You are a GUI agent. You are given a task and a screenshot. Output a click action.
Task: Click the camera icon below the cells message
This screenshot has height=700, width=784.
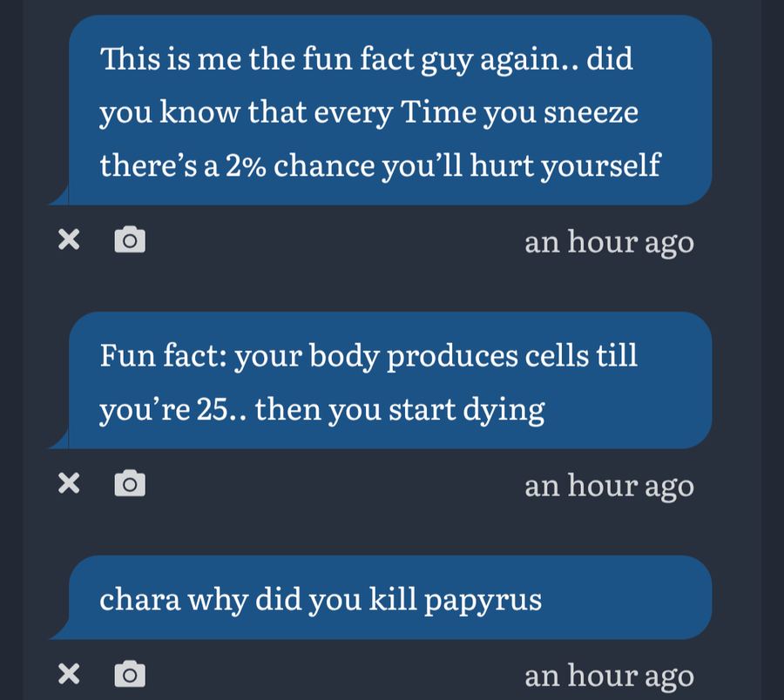click(130, 484)
